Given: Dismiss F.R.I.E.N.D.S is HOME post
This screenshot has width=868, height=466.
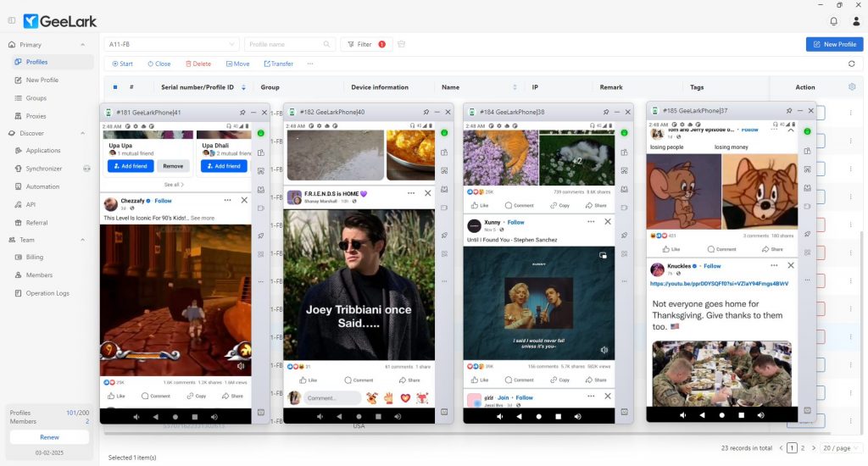Looking at the screenshot, I should click(x=427, y=193).
